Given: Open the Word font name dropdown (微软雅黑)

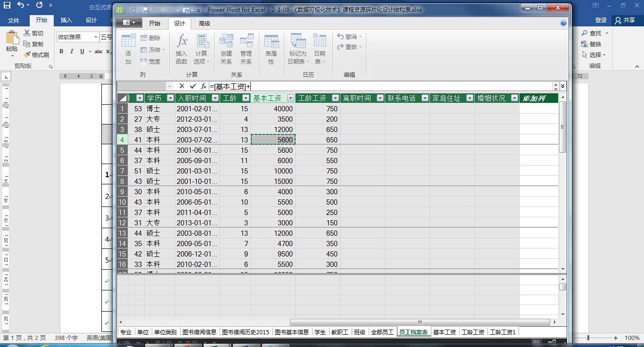Looking at the screenshot, I should click(96, 37).
